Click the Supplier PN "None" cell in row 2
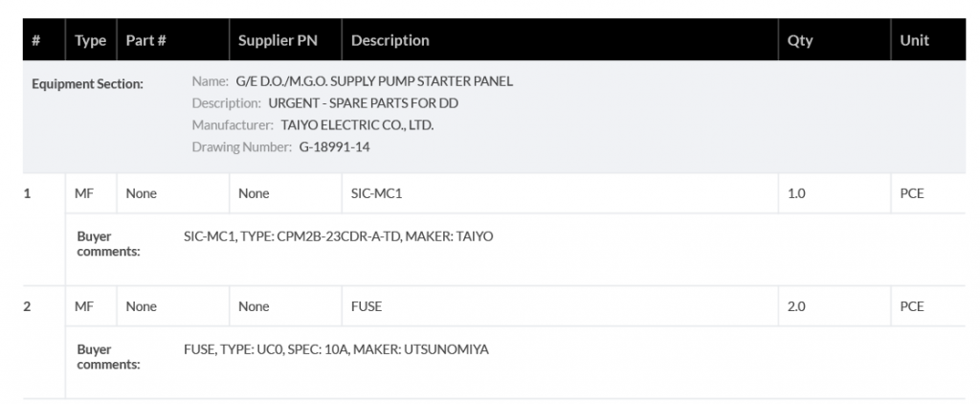 click(254, 306)
